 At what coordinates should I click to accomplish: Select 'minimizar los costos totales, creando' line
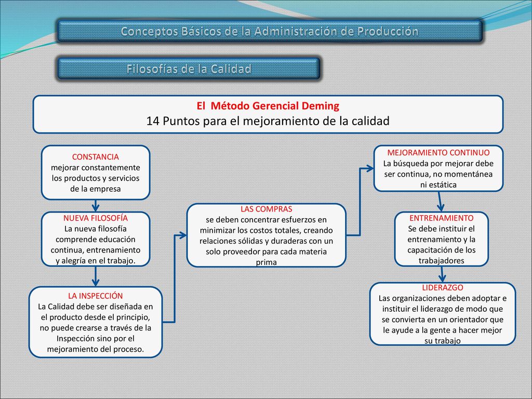(267, 230)
